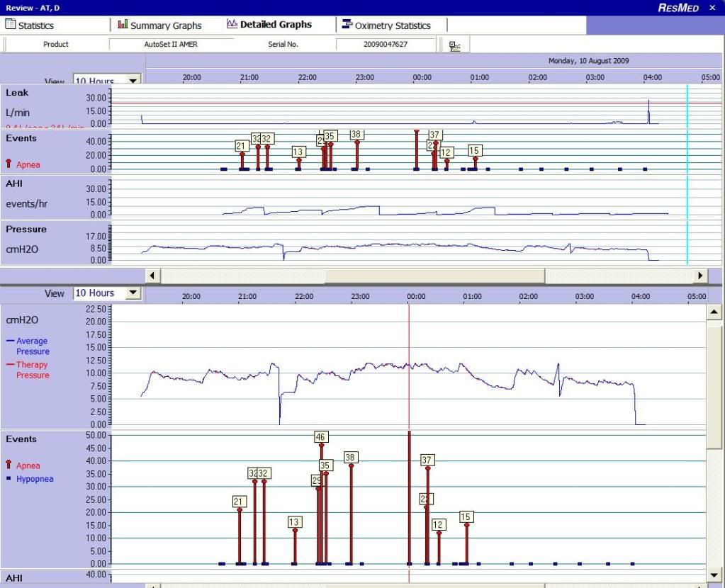Click the right arrow of the horizontal scrollbar
This screenshot has height=588, width=725.
pos(700,276)
